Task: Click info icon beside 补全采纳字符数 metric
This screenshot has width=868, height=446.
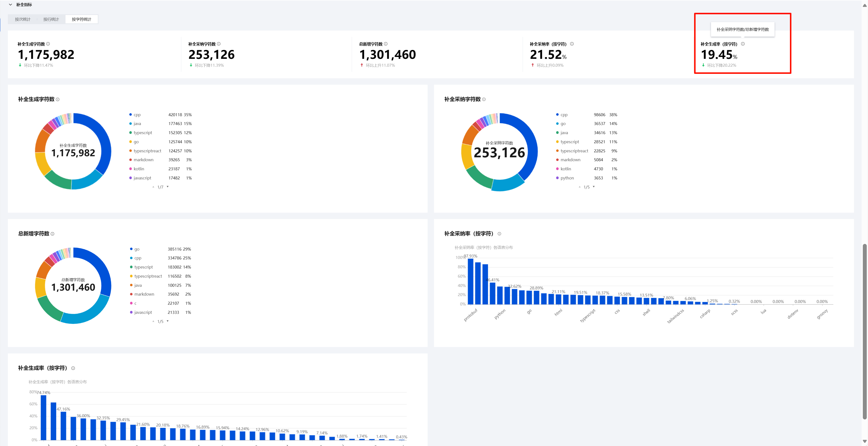Action: click(219, 44)
